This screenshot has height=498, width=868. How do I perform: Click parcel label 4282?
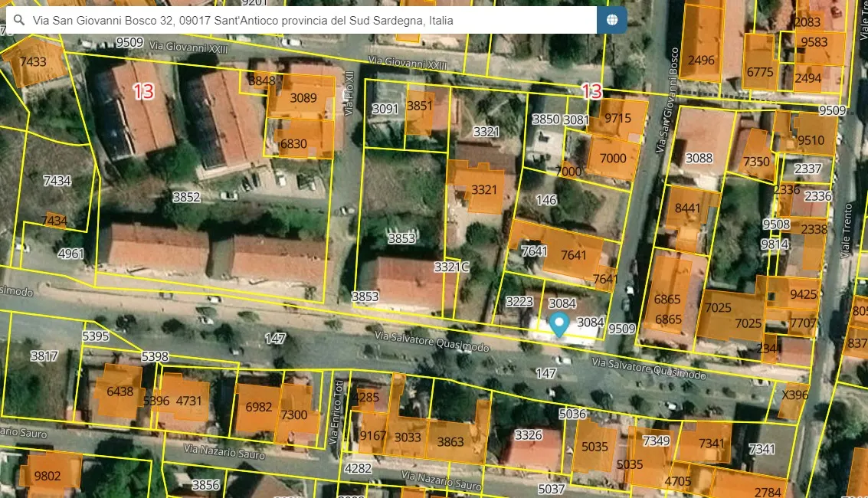pyautogui.click(x=358, y=469)
